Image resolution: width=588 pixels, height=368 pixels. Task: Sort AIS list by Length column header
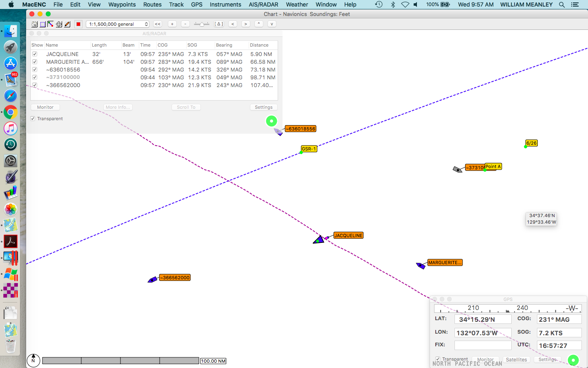point(105,45)
